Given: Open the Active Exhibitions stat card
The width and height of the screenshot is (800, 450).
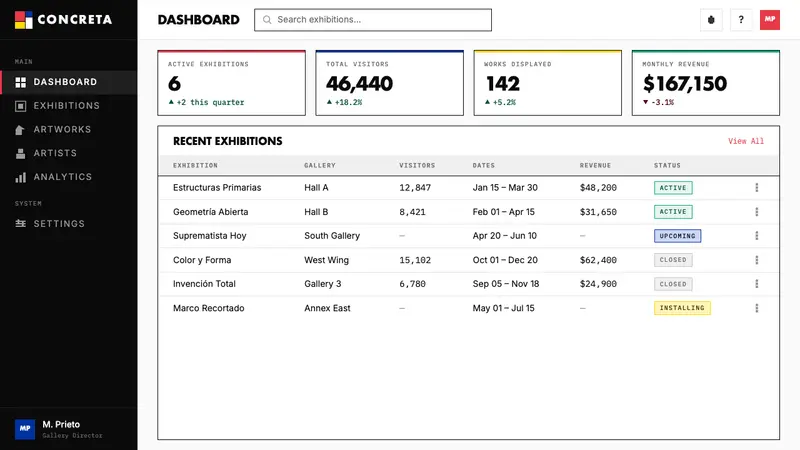Looking at the screenshot, I should [x=232, y=83].
